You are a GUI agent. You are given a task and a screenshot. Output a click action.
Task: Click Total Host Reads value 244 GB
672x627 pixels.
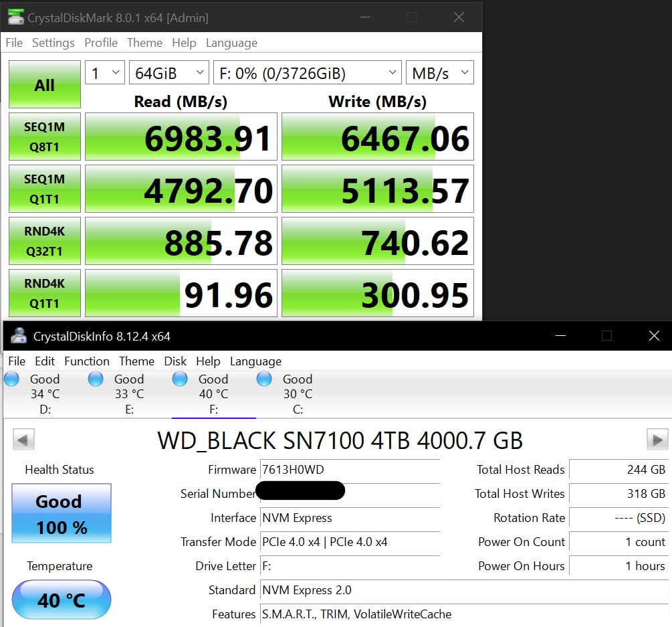619,470
